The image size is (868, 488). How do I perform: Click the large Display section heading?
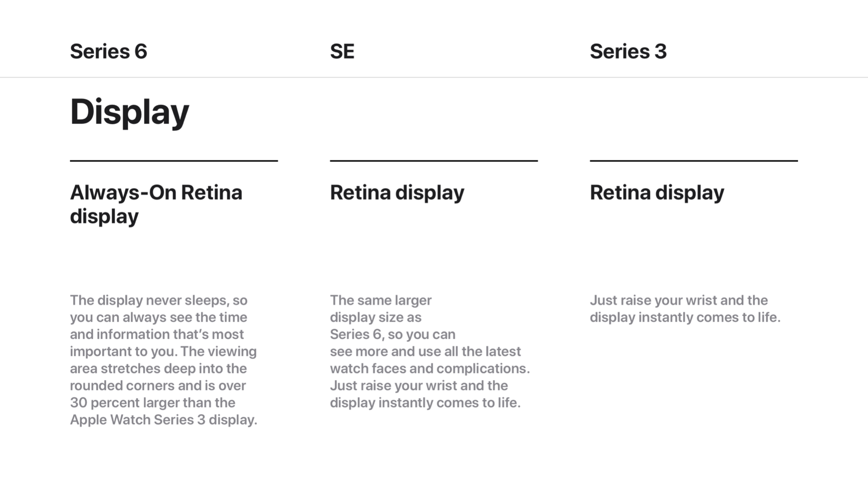pyautogui.click(x=129, y=112)
